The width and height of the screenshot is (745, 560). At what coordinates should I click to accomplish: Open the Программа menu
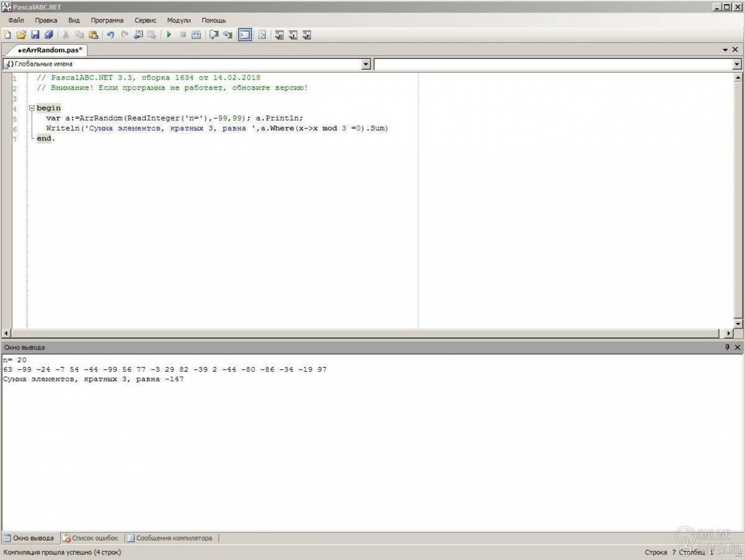coord(107,20)
